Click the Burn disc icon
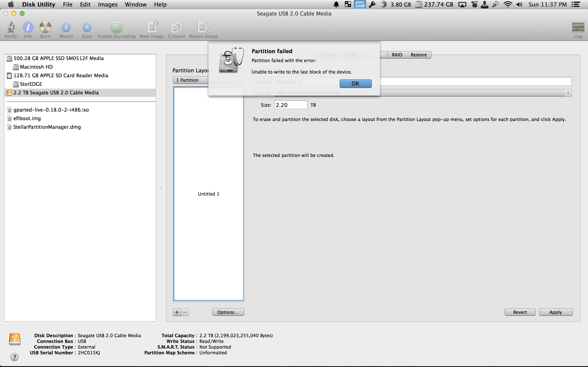Screen dimensions: 588x367 (45, 27)
